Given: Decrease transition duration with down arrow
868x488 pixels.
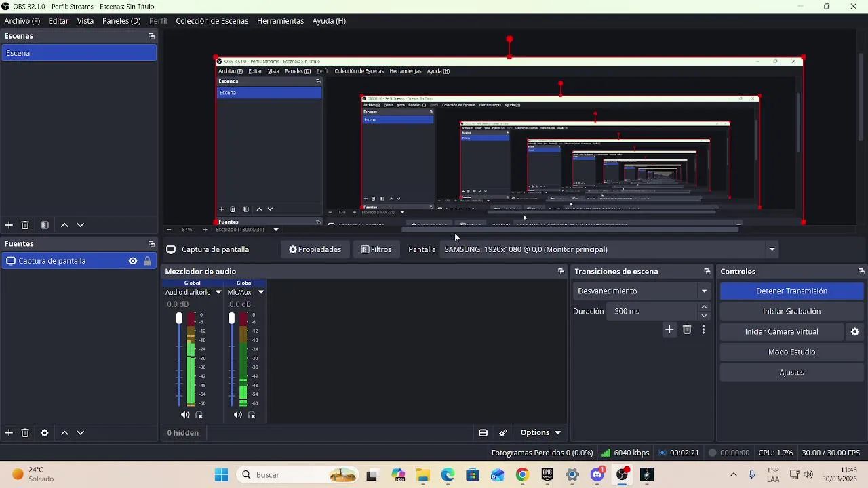Looking at the screenshot, I should [704, 316].
